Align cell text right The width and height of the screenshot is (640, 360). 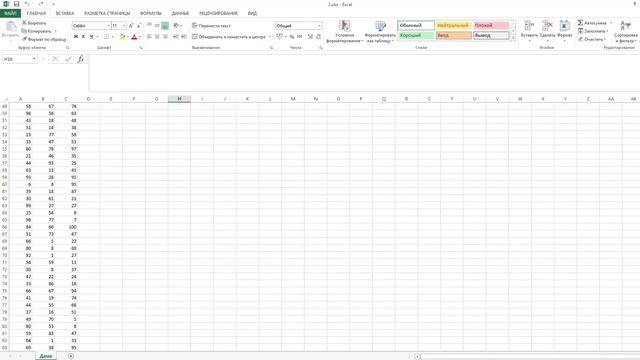pos(165,37)
